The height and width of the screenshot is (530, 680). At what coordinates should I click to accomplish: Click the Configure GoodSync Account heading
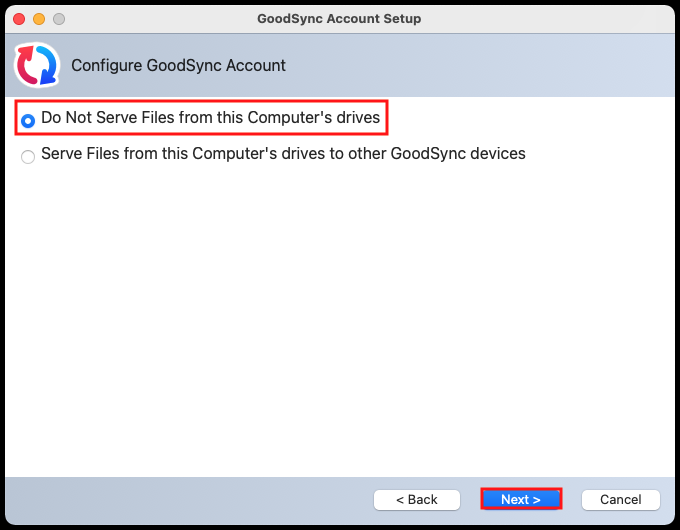(x=178, y=65)
